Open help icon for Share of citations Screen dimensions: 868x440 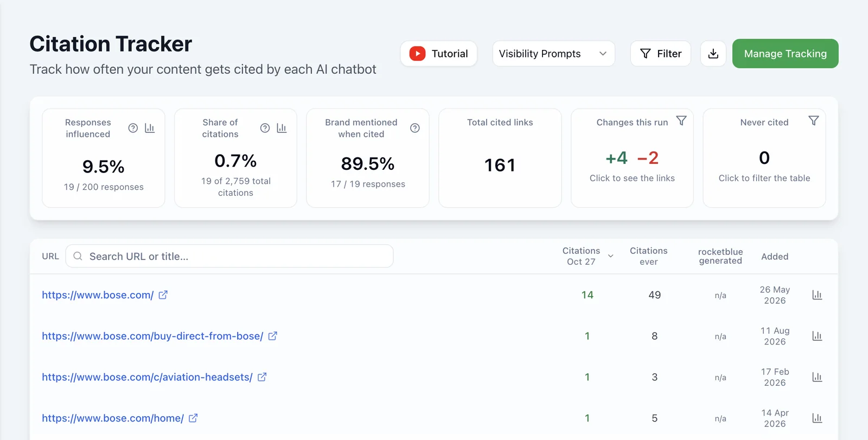click(265, 128)
